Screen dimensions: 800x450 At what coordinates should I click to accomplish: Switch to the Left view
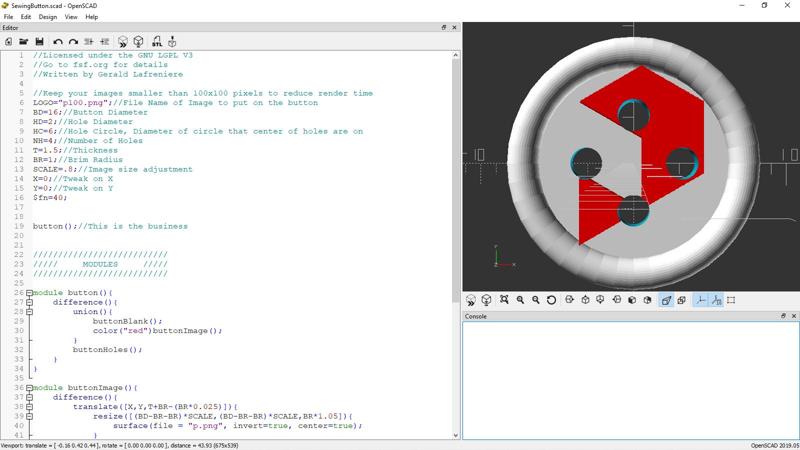tap(616, 300)
